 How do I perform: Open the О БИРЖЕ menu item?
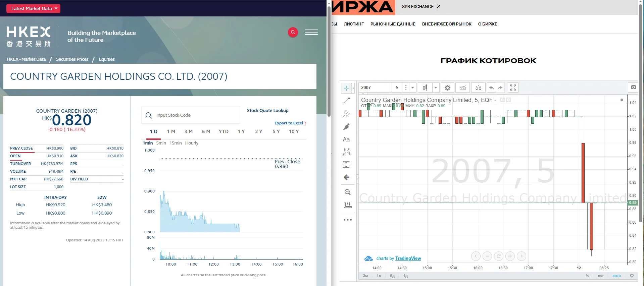tap(488, 24)
